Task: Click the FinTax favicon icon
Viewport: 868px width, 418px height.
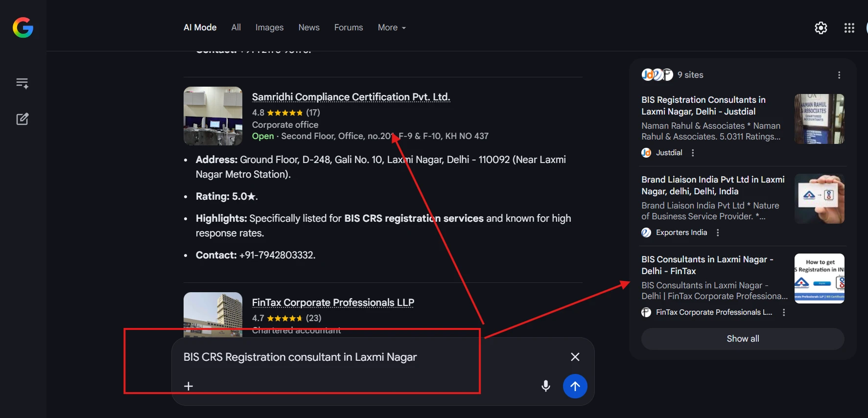Action: 646,312
